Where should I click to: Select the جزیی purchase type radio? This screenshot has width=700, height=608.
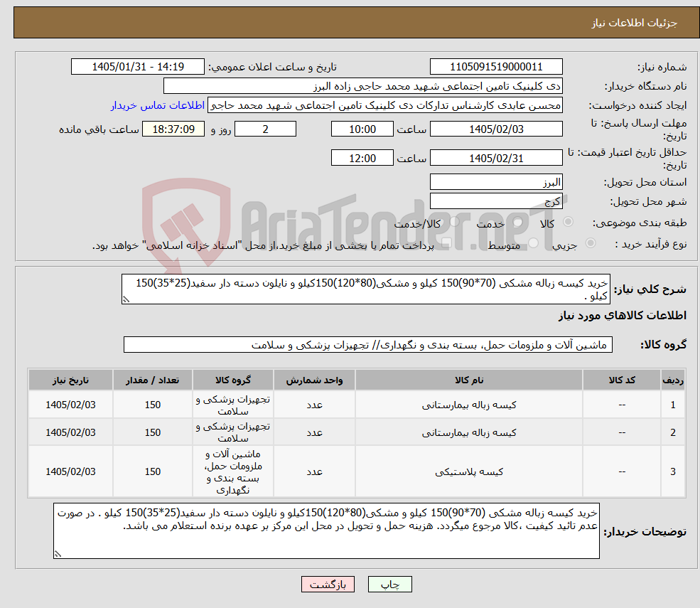pos(590,243)
